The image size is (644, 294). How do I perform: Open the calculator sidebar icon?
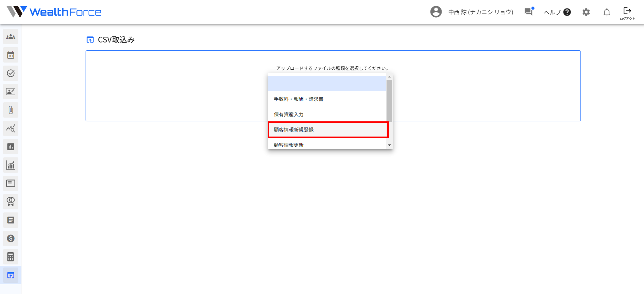pos(11,257)
